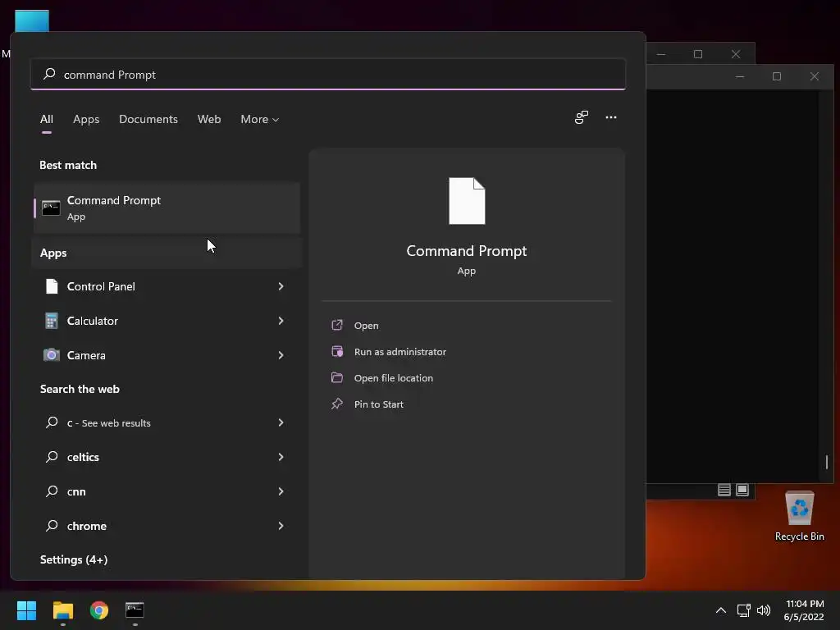Switch to the Web search tab
Image resolution: width=840 pixels, height=630 pixels.
pyautogui.click(x=209, y=120)
